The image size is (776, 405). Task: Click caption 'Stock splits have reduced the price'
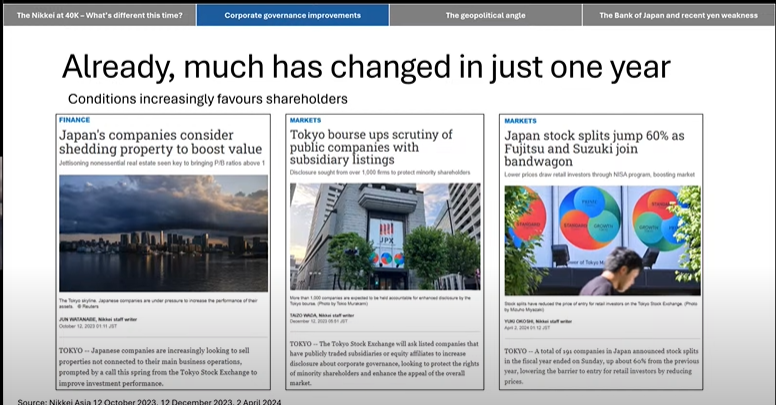(x=601, y=306)
